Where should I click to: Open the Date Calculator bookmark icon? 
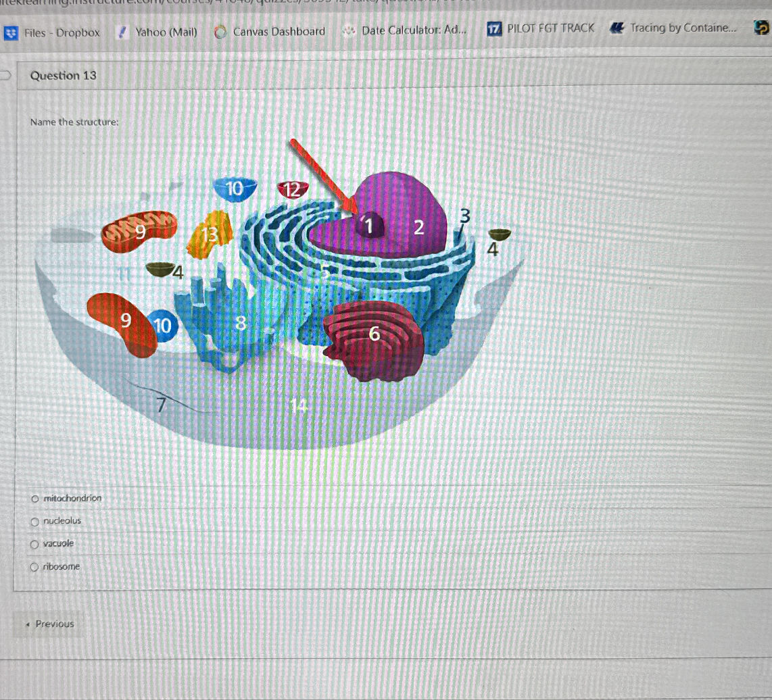[x=347, y=30]
